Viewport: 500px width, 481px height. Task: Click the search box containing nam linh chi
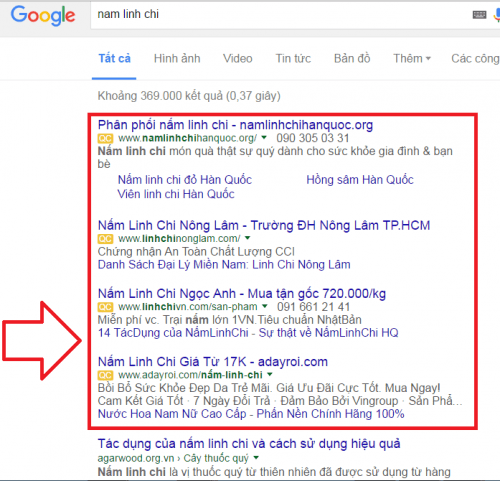(280, 15)
